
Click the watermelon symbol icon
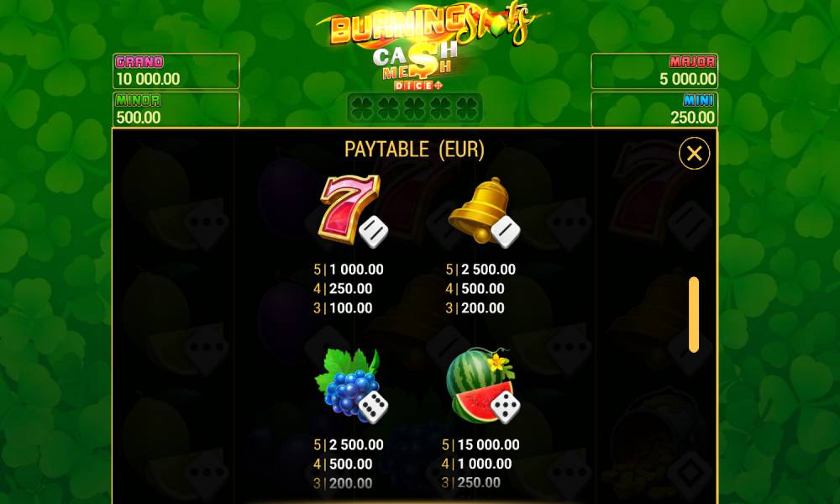(x=480, y=383)
